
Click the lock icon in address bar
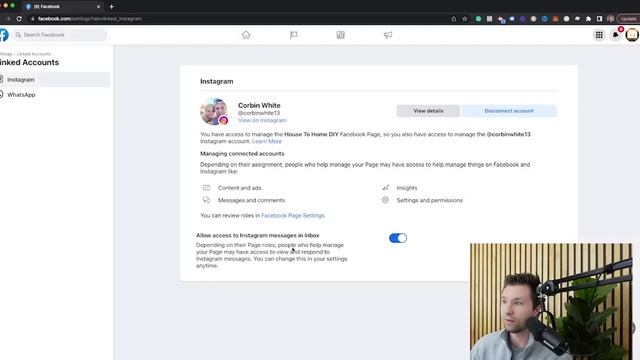pyautogui.click(x=33, y=19)
